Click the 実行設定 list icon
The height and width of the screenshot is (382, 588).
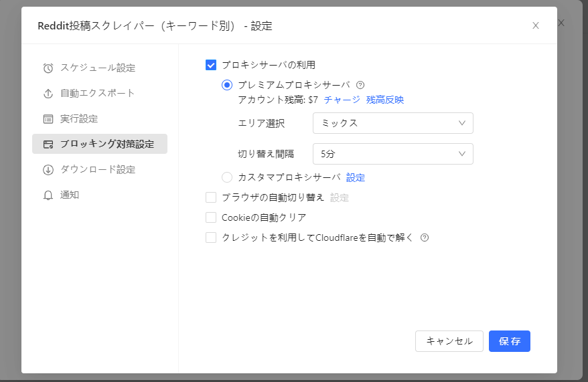click(48, 119)
